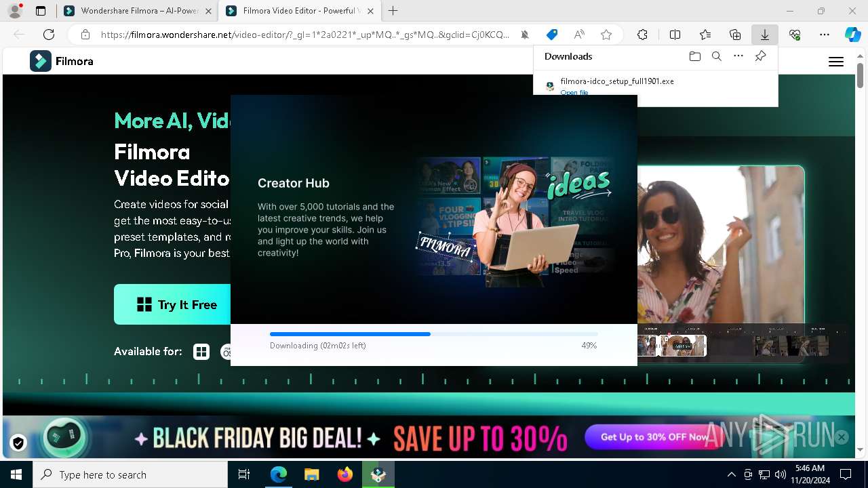The height and width of the screenshot is (488, 868).
Task: Open File Explorer from taskbar
Action: (x=311, y=474)
